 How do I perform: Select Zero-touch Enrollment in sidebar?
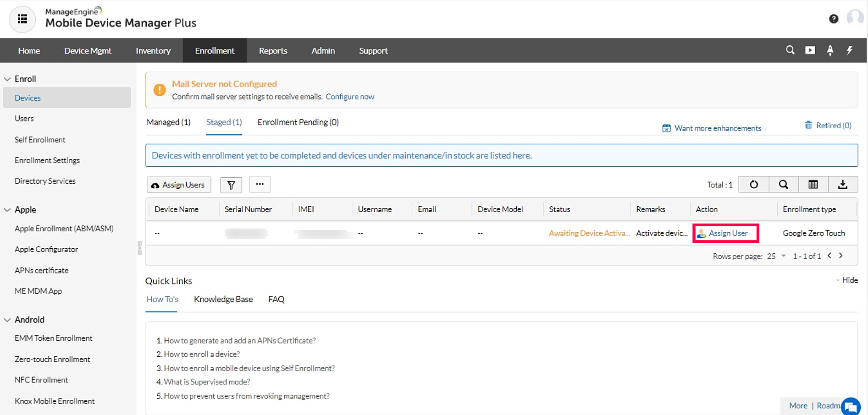[52, 359]
